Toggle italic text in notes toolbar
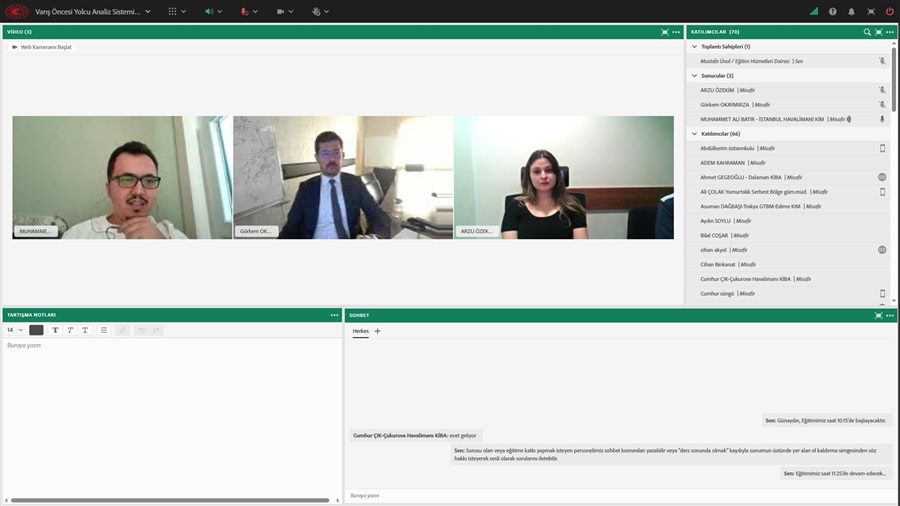This screenshot has height=506, width=900. click(x=70, y=330)
